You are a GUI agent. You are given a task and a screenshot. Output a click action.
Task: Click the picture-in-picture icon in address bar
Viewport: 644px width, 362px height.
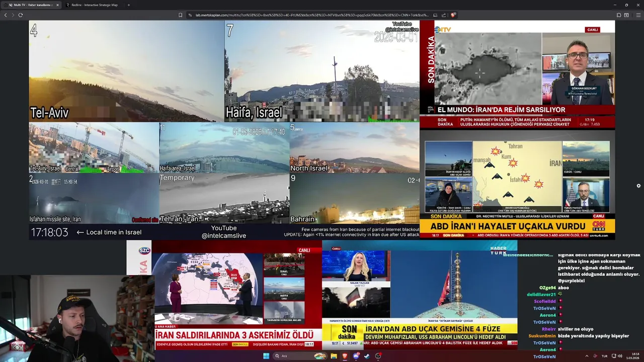[435, 15]
